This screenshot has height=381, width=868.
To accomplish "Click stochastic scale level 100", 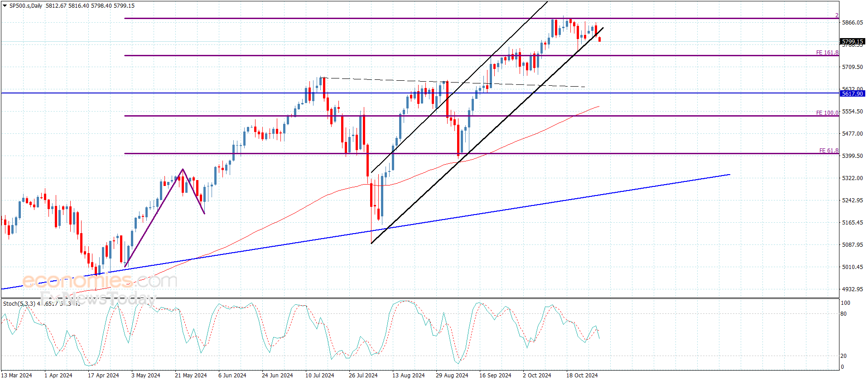I will [845, 303].
